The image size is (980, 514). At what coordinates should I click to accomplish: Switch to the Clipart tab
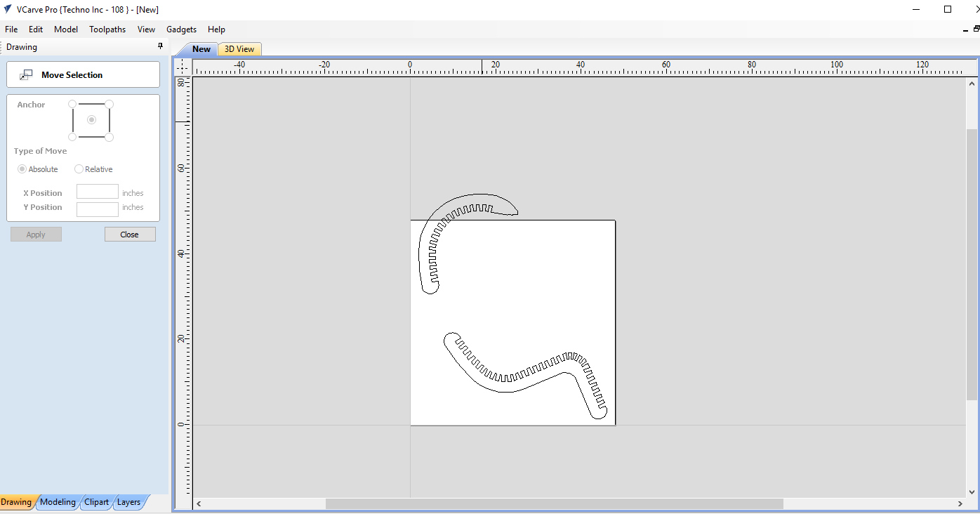[96, 502]
